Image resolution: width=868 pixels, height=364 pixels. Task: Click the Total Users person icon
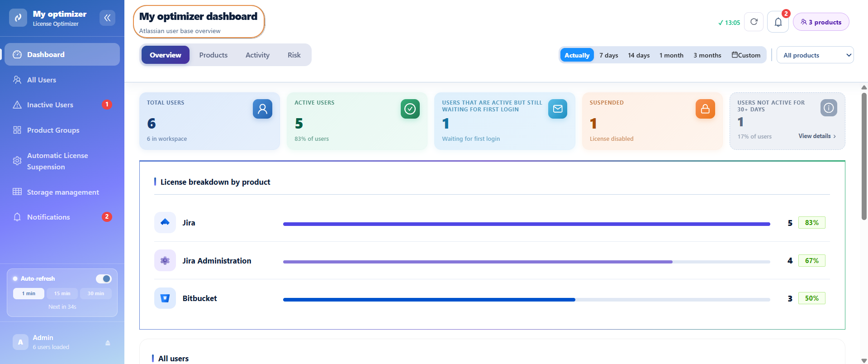[262, 109]
